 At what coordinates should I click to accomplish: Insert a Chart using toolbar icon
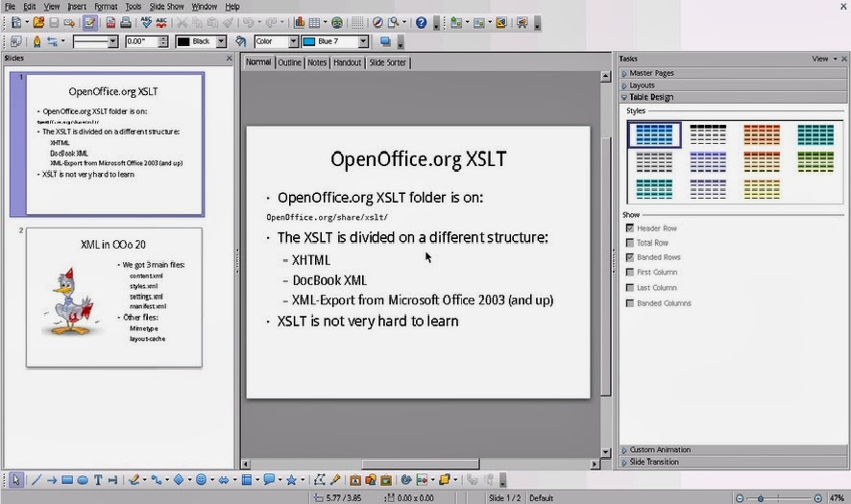pos(299,23)
